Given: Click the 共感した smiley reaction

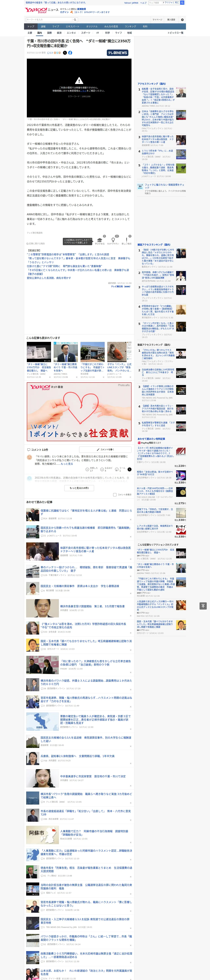Looking at the screenshot, I should tap(87, 469).
